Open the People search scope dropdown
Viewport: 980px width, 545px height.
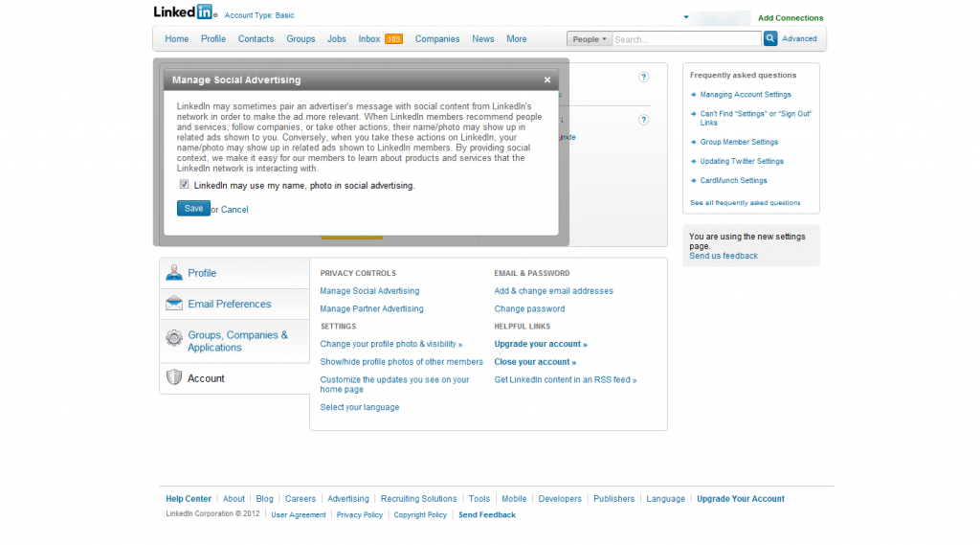pyautogui.click(x=589, y=39)
